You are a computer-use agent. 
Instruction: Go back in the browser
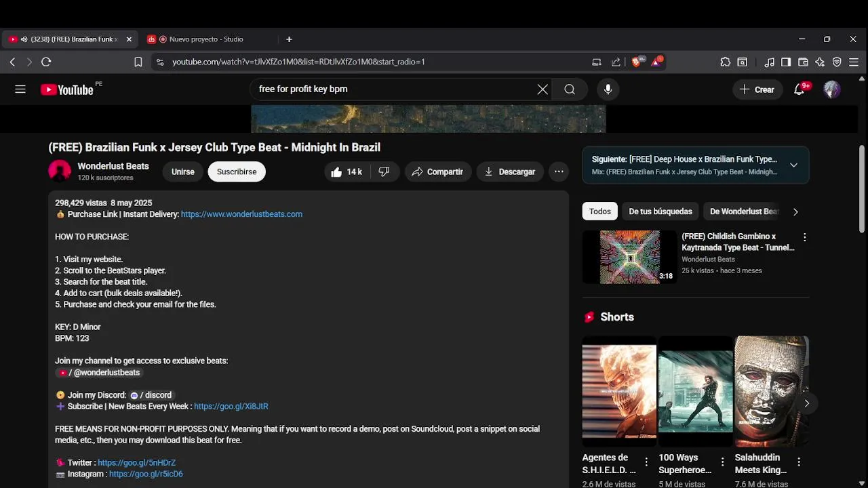click(12, 62)
